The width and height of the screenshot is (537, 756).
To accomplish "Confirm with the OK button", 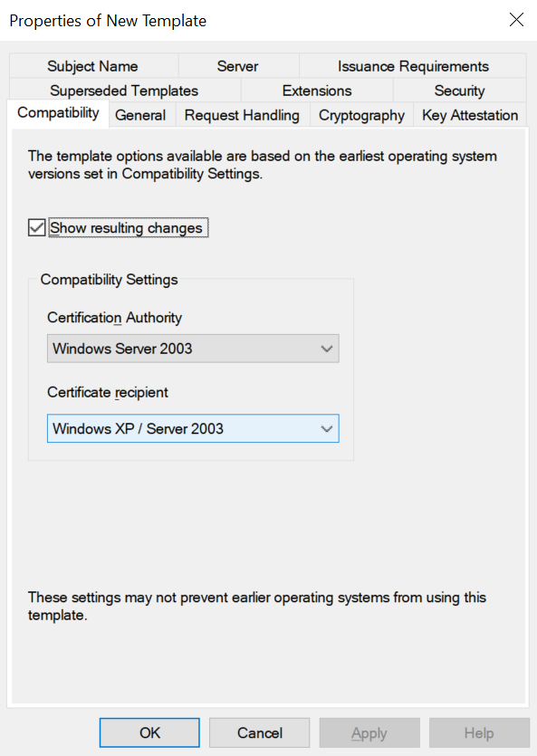I will pyautogui.click(x=149, y=732).
